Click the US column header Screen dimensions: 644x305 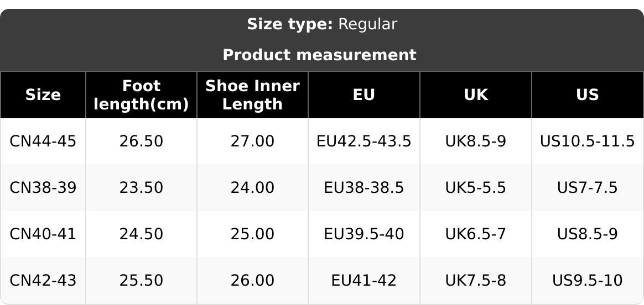588,95
